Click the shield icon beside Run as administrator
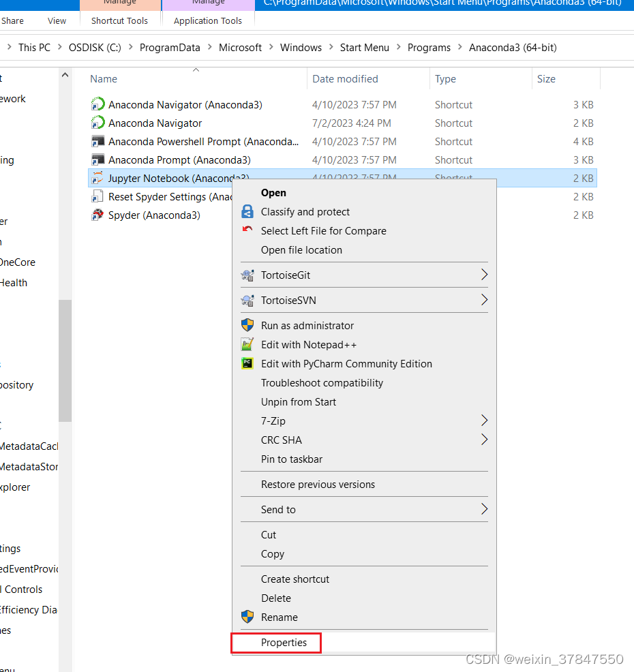 247,325
